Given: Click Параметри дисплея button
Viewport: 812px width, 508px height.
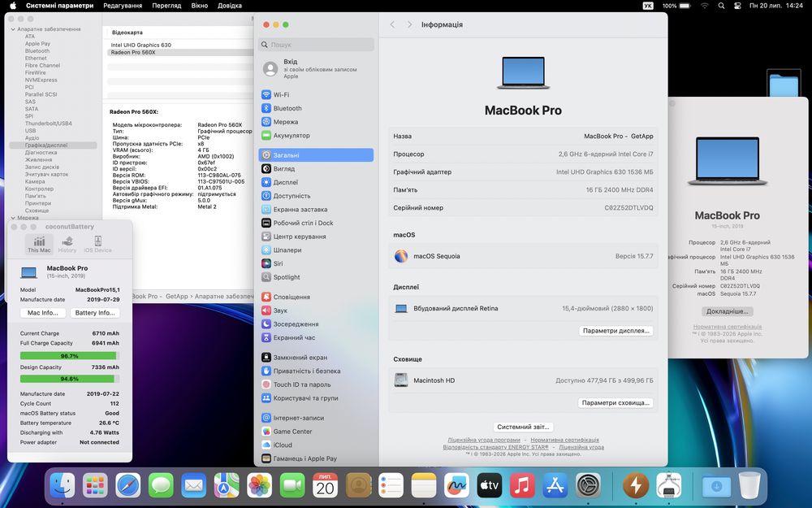Looking at the screenshot, I should (x=615, y=331).
